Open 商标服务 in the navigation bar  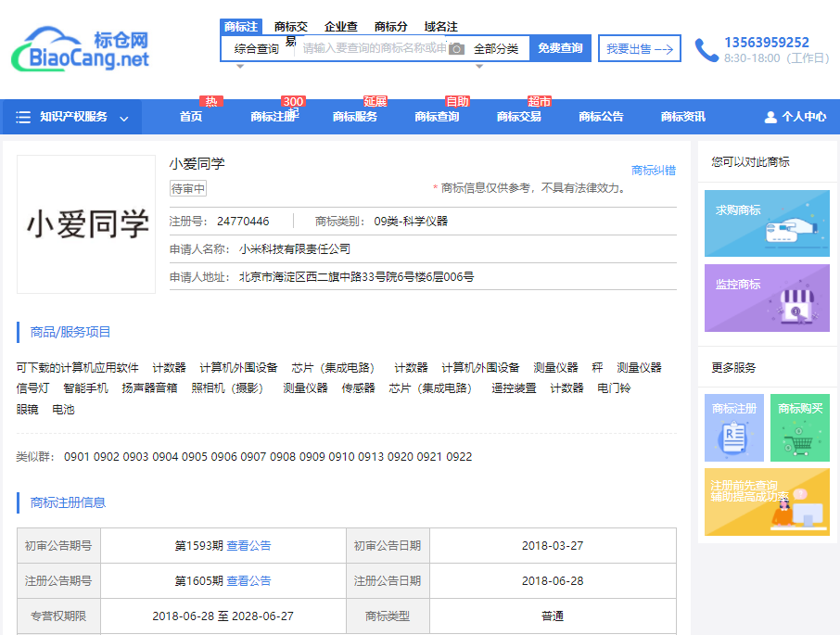click(x=355, y=117)
